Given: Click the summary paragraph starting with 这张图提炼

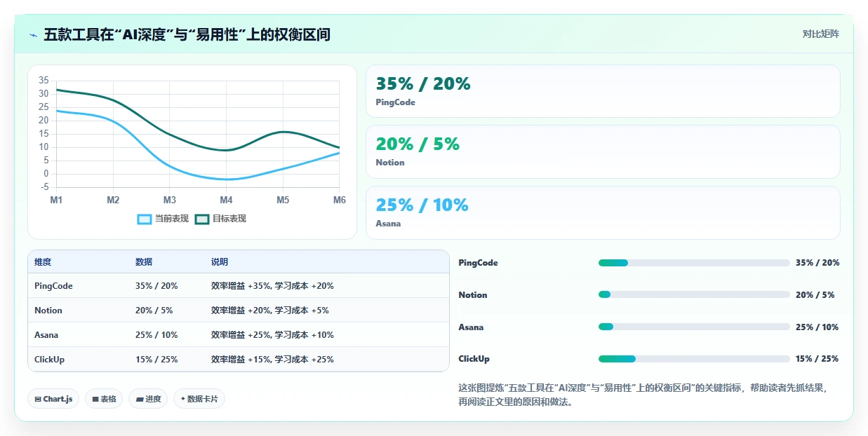Looking at the screenshot, I should point(643,395).
